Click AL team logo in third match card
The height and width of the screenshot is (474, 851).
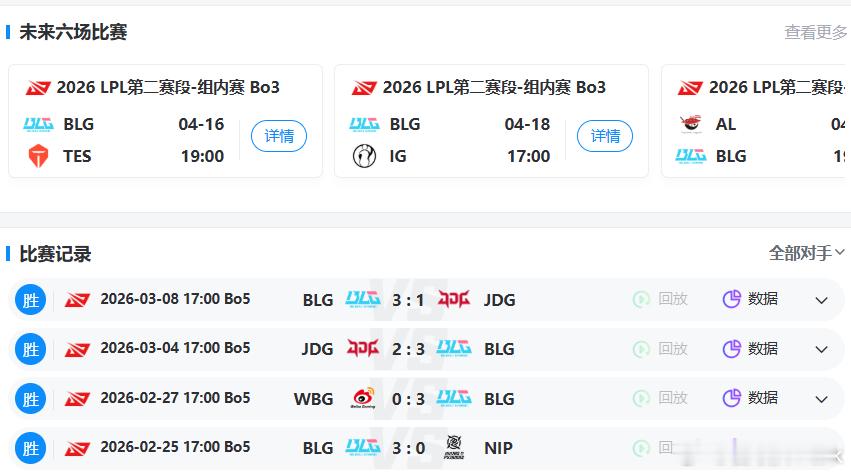pos(690,124)
